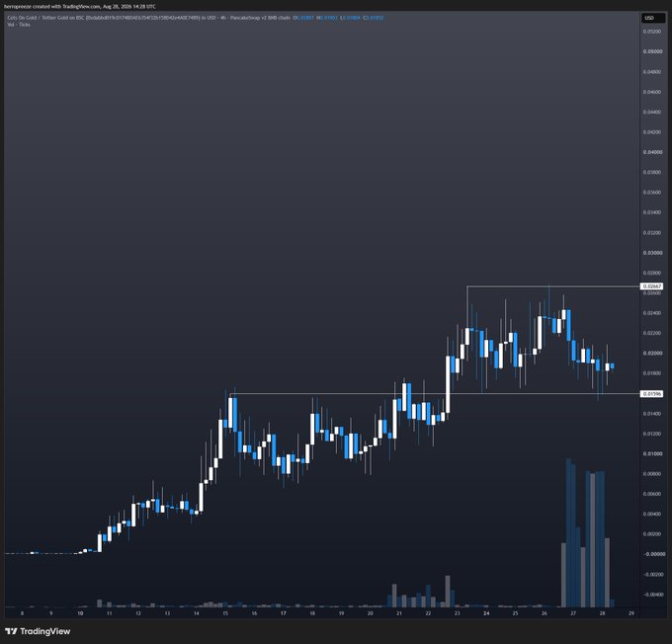Click the 0.01400 price axis value

(x=652, y=414)
